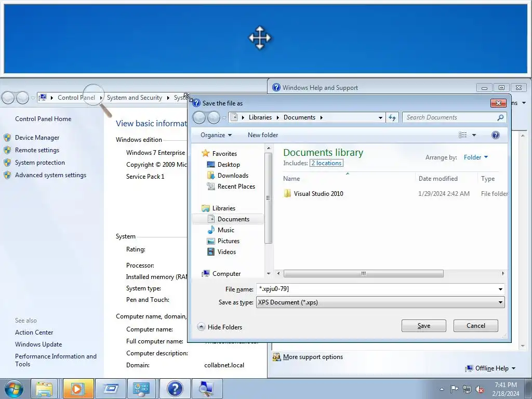Open the Save as type combo box
532x399 pixels.
380,302
